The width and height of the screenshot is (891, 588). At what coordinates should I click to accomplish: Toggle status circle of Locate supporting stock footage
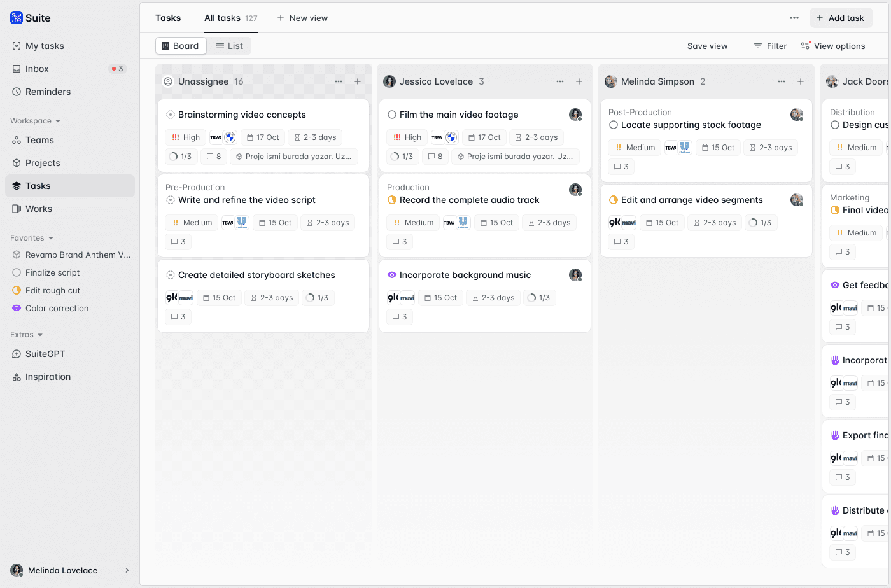click(614, 125)
